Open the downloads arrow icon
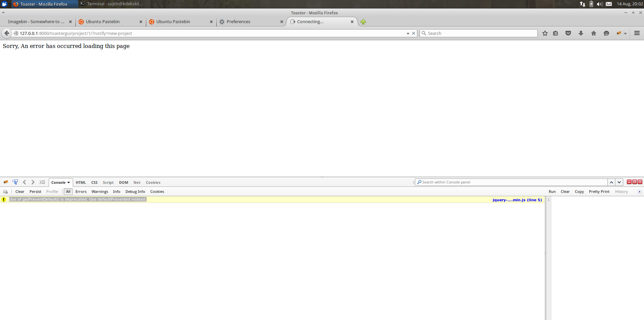Screen dimensions: 644x320 pos(581,33)
